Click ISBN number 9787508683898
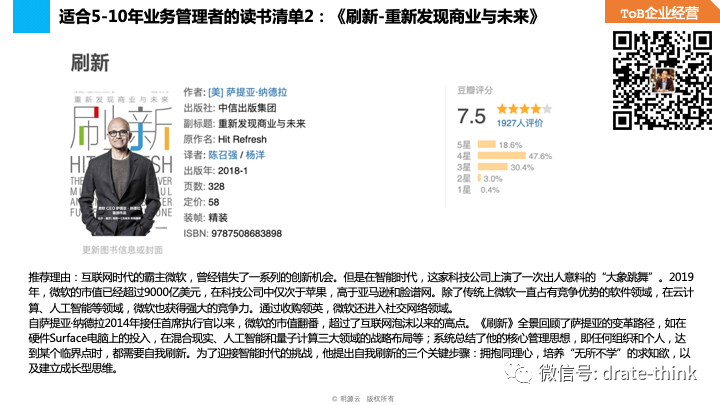 [247, 233]
